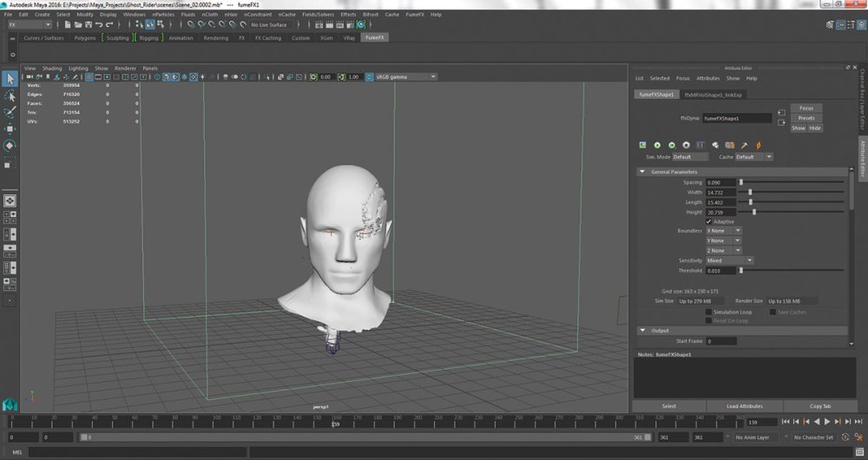Click the hammer FumeFX tool icon
This screenshot has width=868, height=460.
744,145
